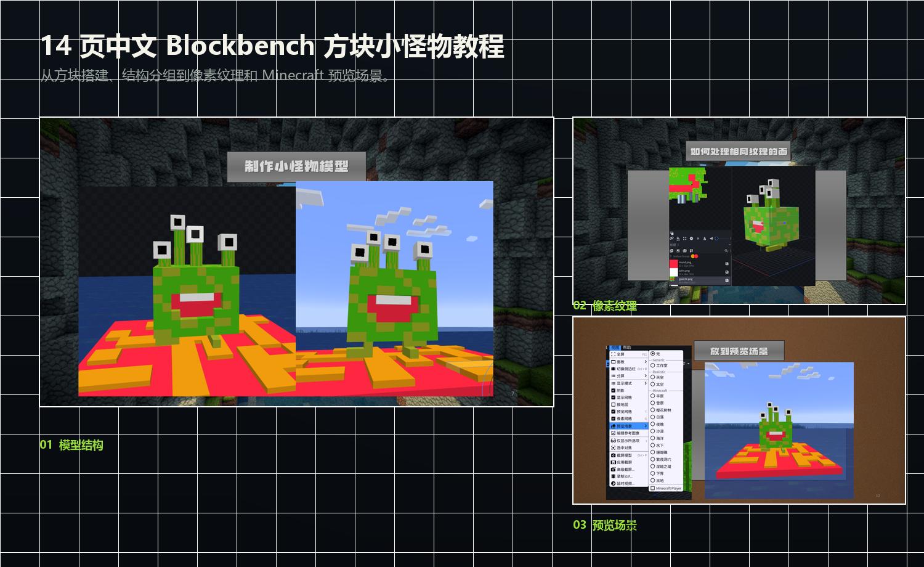Click the 03 预览场景 caption
Screen dimensions: 924x567
(605, 525)
